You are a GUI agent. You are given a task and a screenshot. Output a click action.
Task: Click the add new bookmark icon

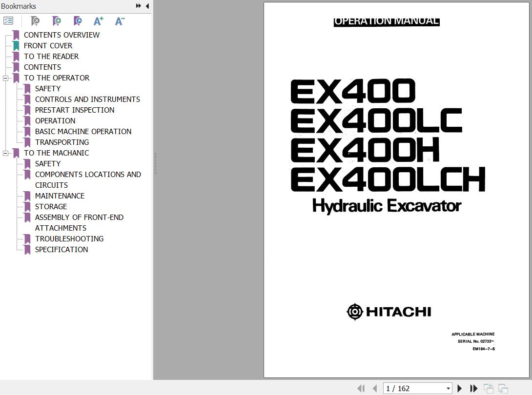[x=56, y=21]
